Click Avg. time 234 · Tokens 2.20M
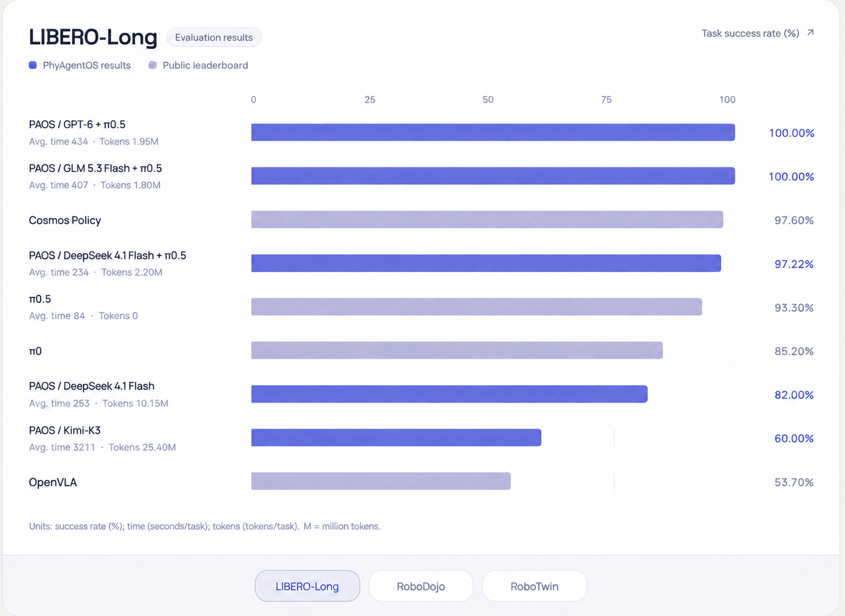 [x=95, y=272]
